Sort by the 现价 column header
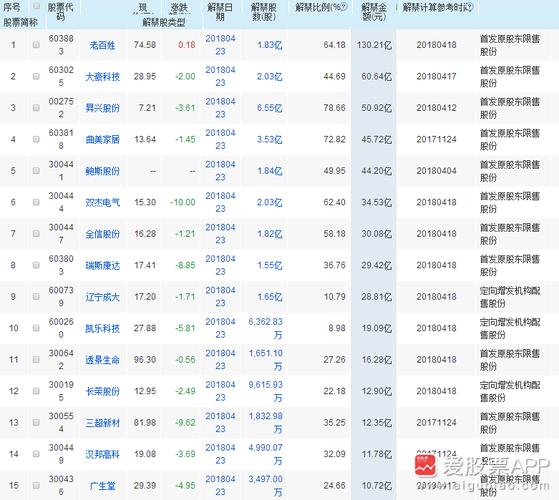Screen dimensions: 559x500 [x=143, y=8]
